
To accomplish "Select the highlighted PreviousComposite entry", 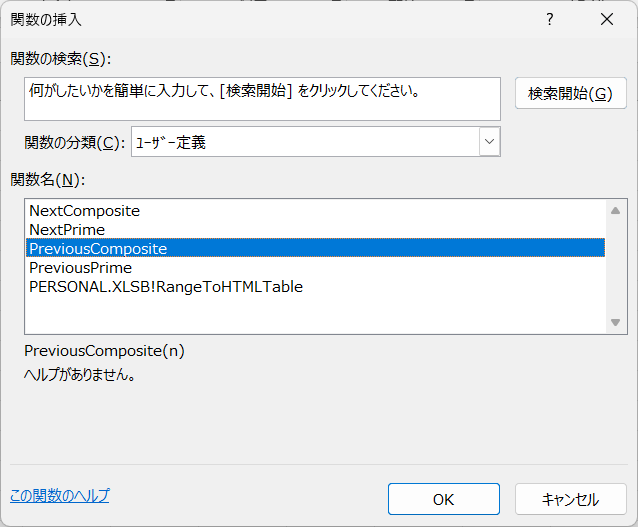I will pos(315,249).
